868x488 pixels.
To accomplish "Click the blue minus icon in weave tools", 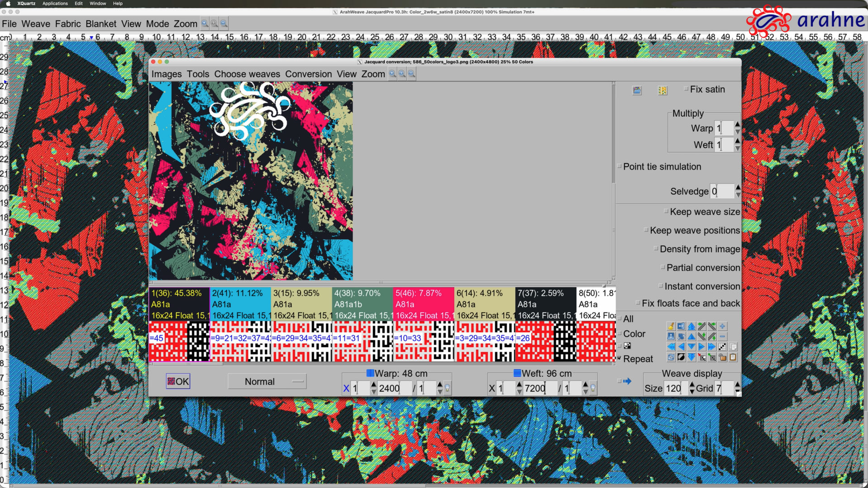I will (722, 336).
